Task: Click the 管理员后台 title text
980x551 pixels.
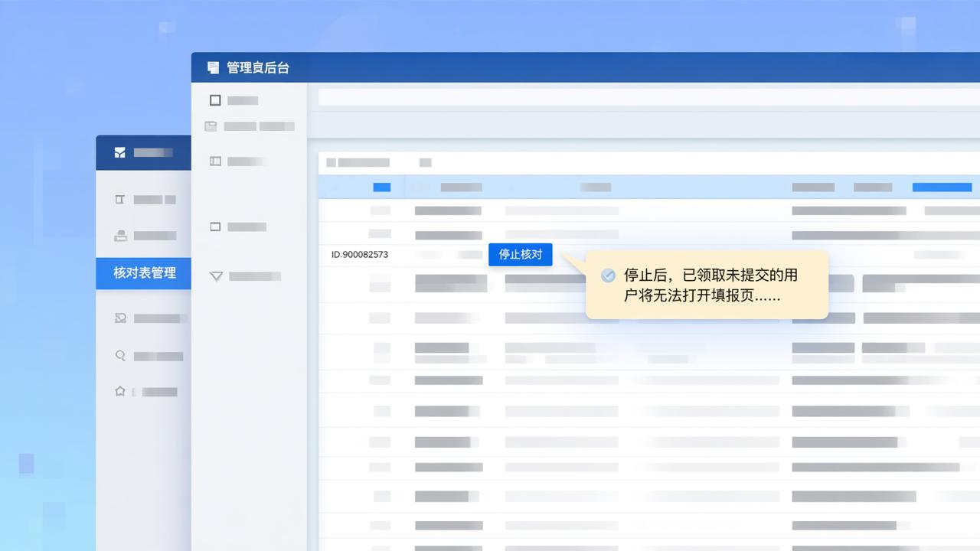Action: point(258,67)
